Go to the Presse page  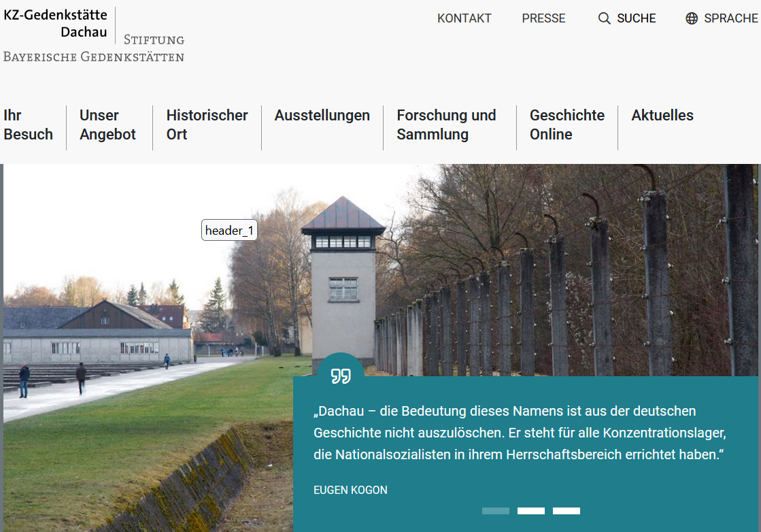point(543,18)
